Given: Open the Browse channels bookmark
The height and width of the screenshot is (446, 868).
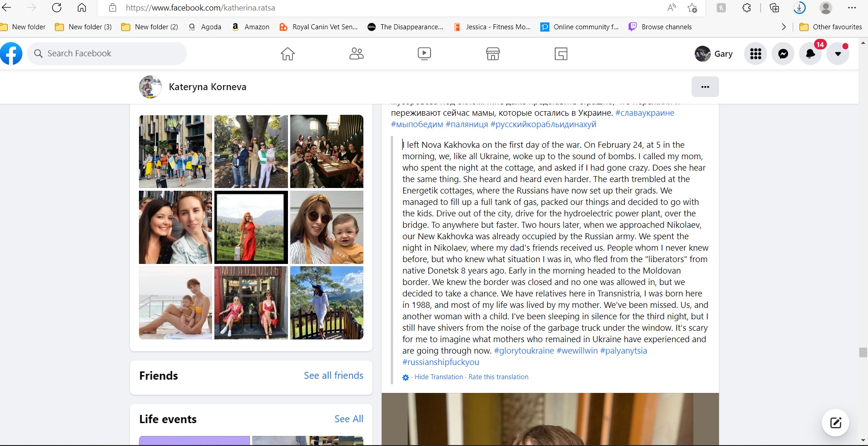Looking at the screenshot, I should point(660,27).
